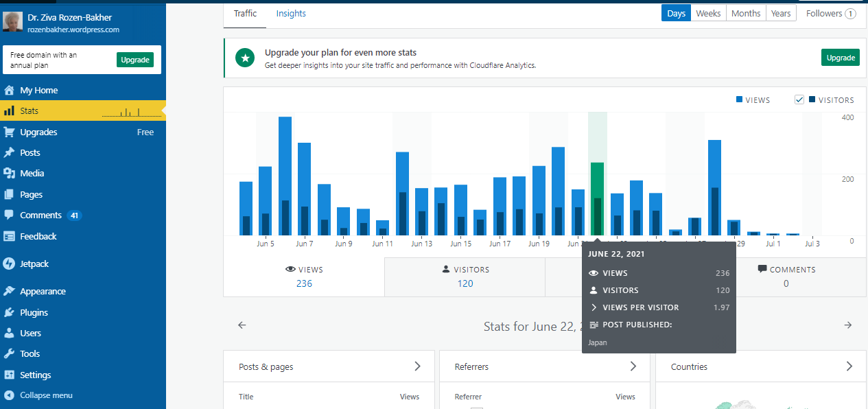Click the Stats bar chart icon
868x409 pixels.
point(9,110)
